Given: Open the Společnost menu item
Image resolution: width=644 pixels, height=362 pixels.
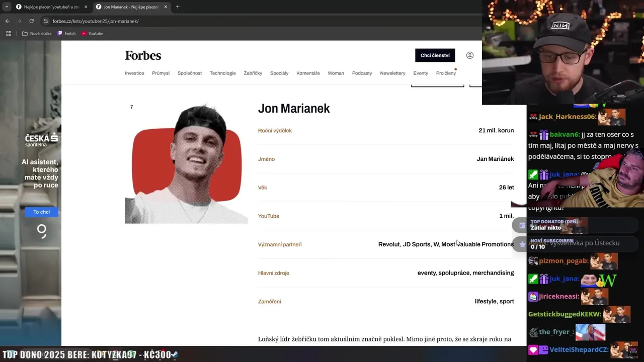Looking at the screenshot, I should [190, 73].
